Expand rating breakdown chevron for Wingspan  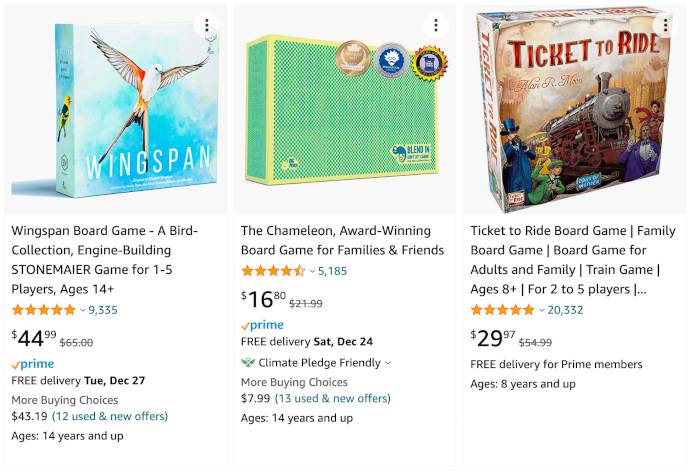coord(82,310)
